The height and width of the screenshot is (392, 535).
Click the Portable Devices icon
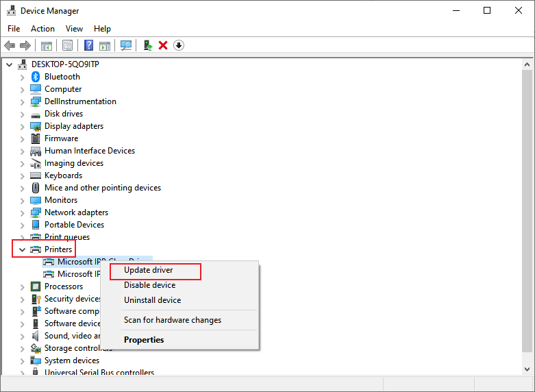click(x=36, y=225)
